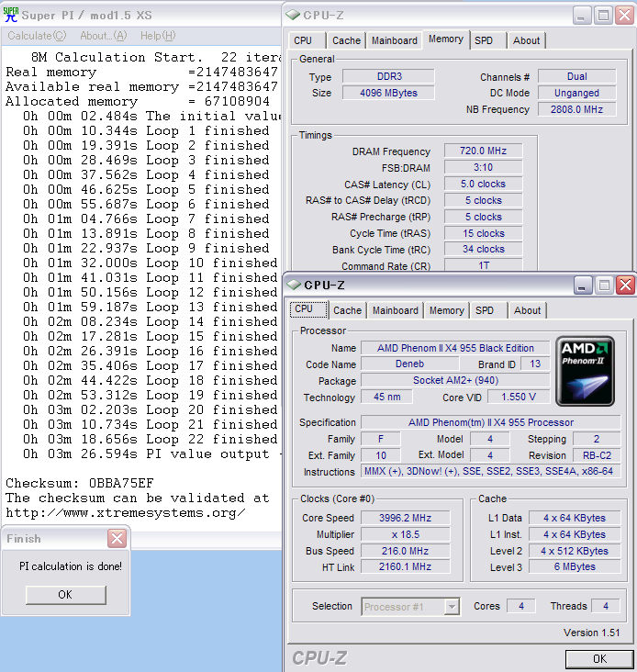Click the Loop 1 finished line in Super PI
The width and height of the screenshot is (637, 672).
(146, 130)
